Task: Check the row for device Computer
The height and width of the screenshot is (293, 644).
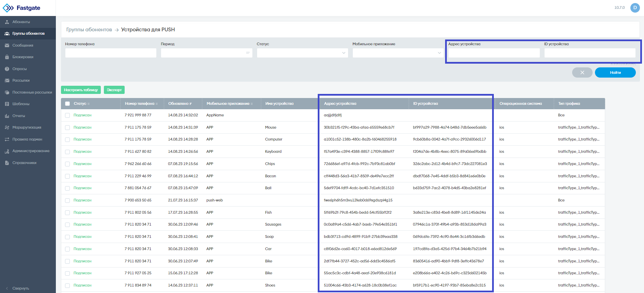Action: 67,140
